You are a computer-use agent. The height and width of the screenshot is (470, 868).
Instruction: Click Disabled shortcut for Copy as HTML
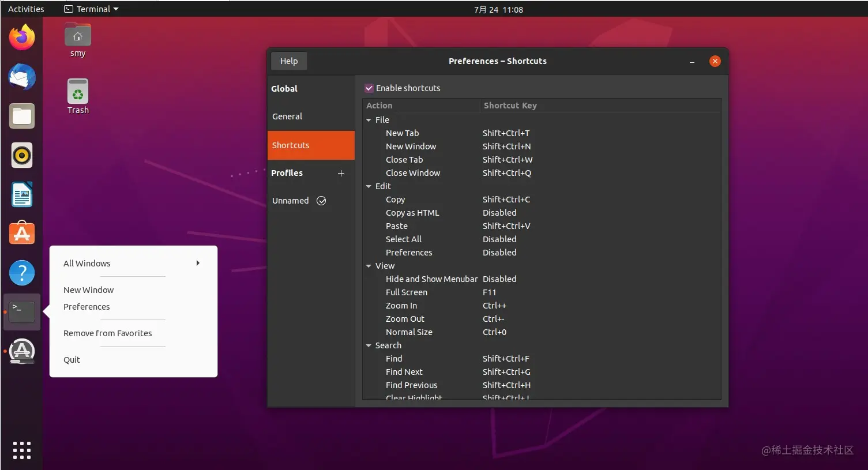pos(499,213)
